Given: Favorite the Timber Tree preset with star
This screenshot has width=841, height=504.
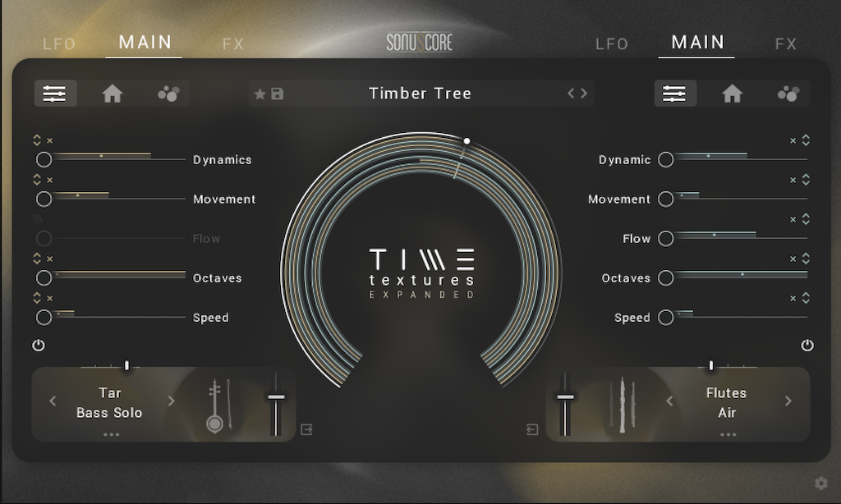Looking at the screenshot, I should (260, 94).
